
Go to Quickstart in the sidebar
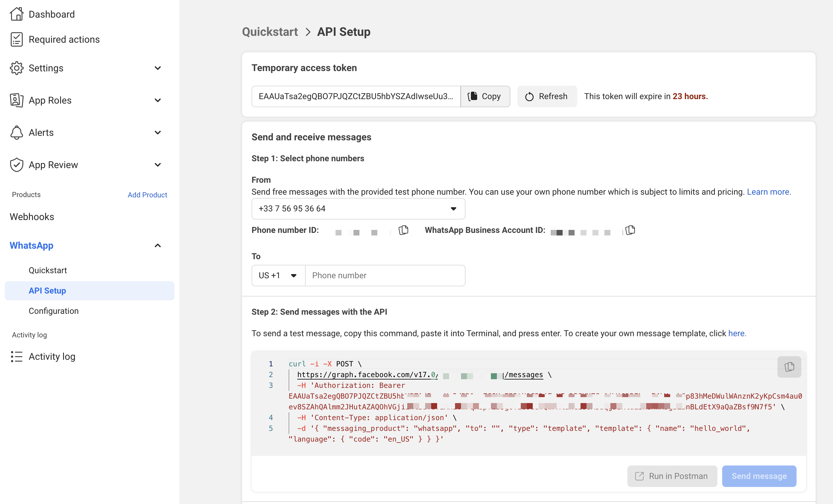(x=48, y=270)
